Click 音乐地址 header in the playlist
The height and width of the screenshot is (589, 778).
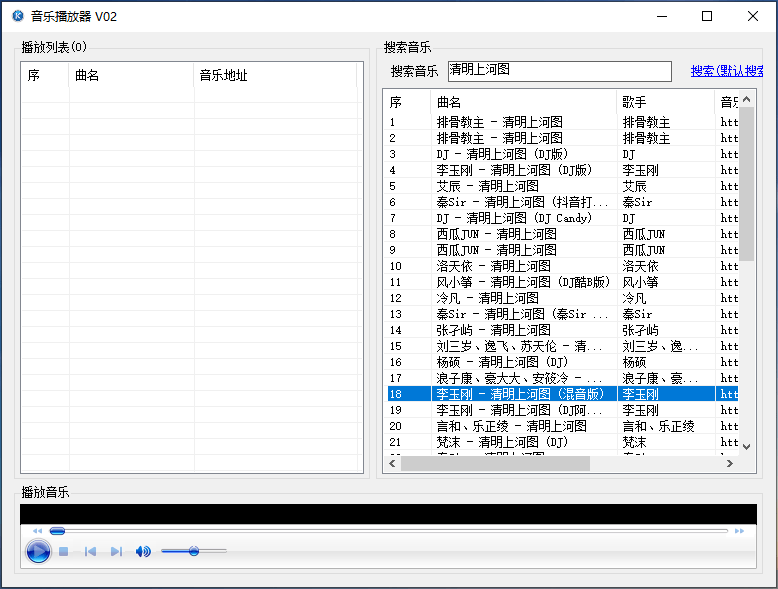coord(275,75)
